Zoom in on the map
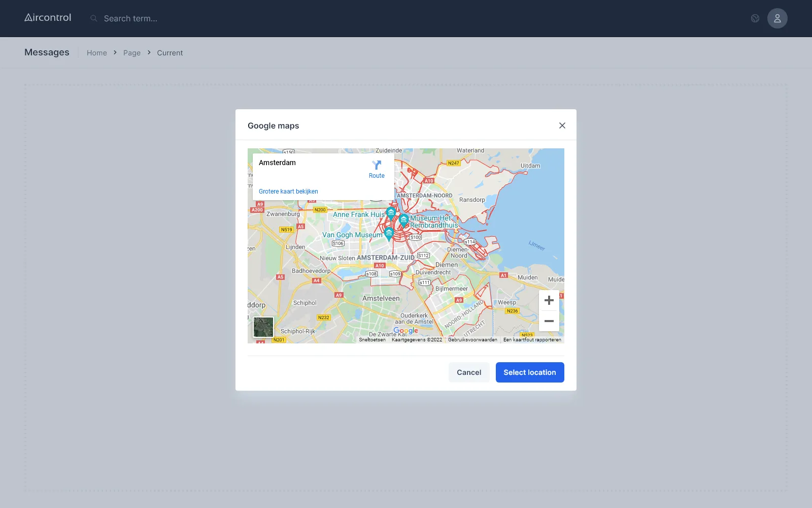The height and width of the screenshot is (508, 812). coord(549,300)
